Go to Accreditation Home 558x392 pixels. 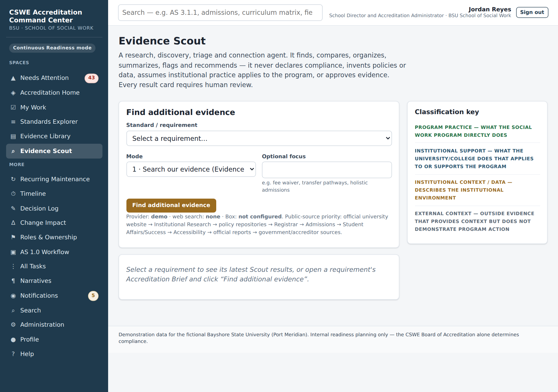(54, 93)
